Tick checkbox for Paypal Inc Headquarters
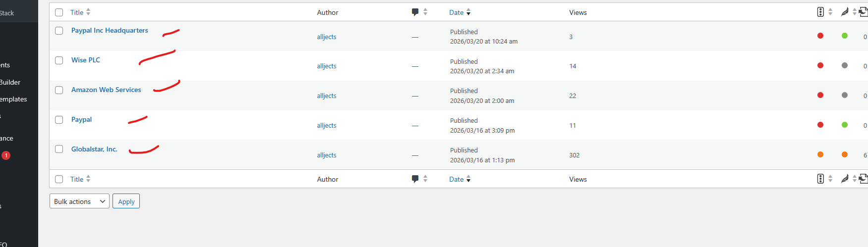Screen dimensions: 868x247 point(59,31)
